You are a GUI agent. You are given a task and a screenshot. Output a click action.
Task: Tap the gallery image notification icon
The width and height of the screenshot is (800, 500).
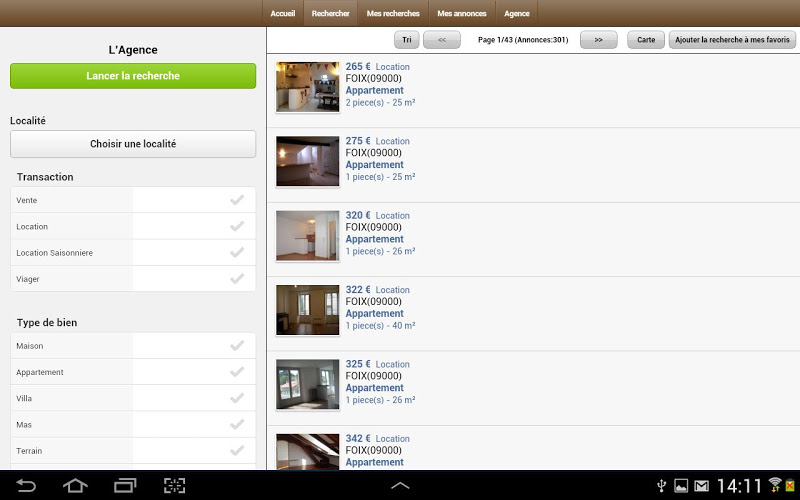681,485
